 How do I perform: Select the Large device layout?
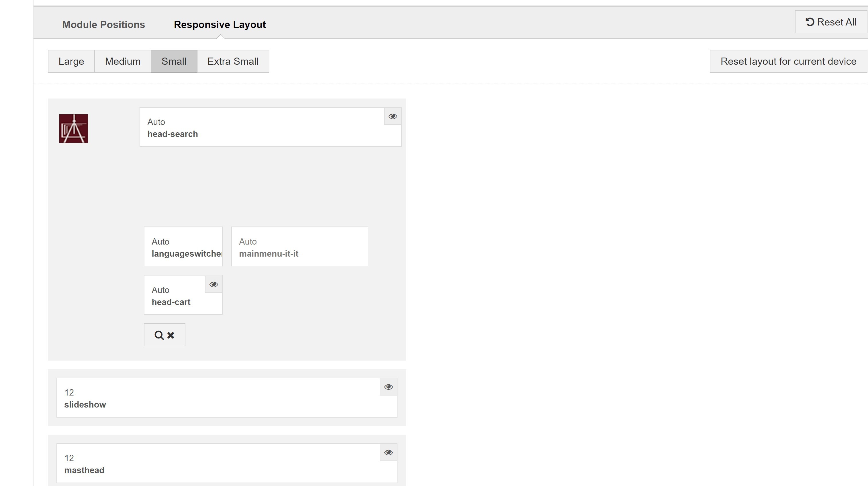coord(71,61)
